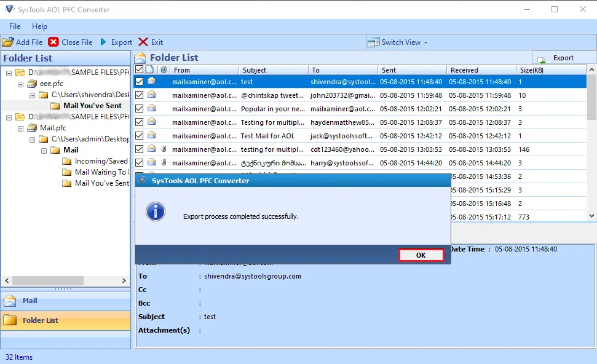The width and height of the screenshot is (597, 364).
Task: Click the red Exit X icon
Action: tap(143, 42)
